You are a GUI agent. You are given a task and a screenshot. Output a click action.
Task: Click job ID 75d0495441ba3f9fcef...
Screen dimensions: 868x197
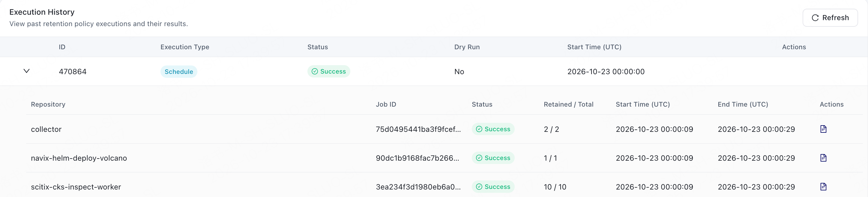coord(418,129)
